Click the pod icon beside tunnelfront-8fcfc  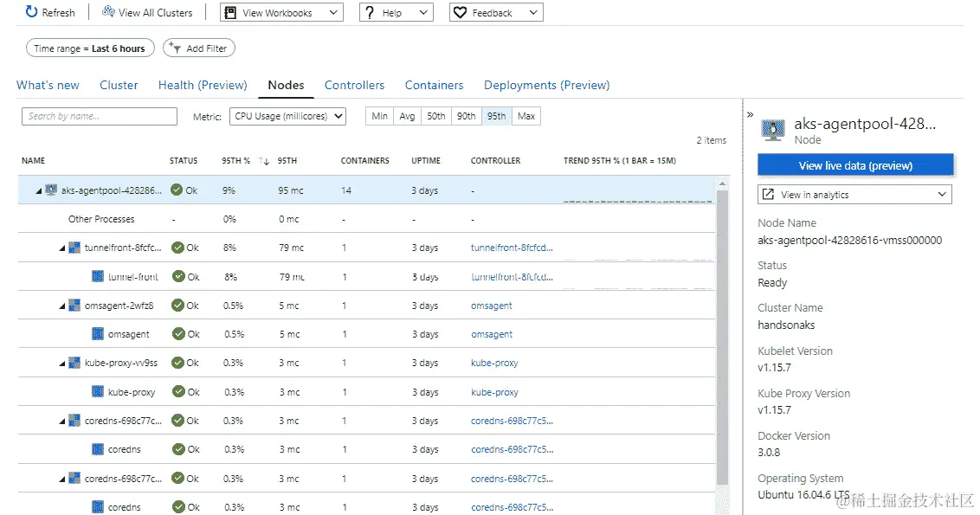tap(74, 248)
